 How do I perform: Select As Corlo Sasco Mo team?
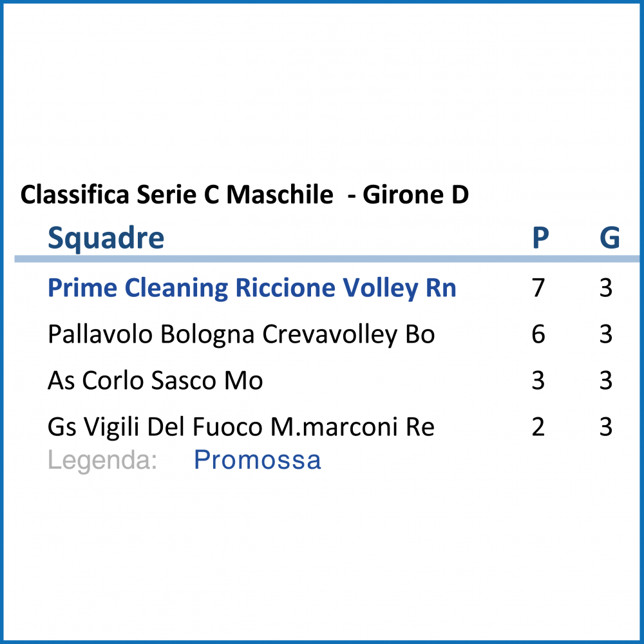pos(155,381)
